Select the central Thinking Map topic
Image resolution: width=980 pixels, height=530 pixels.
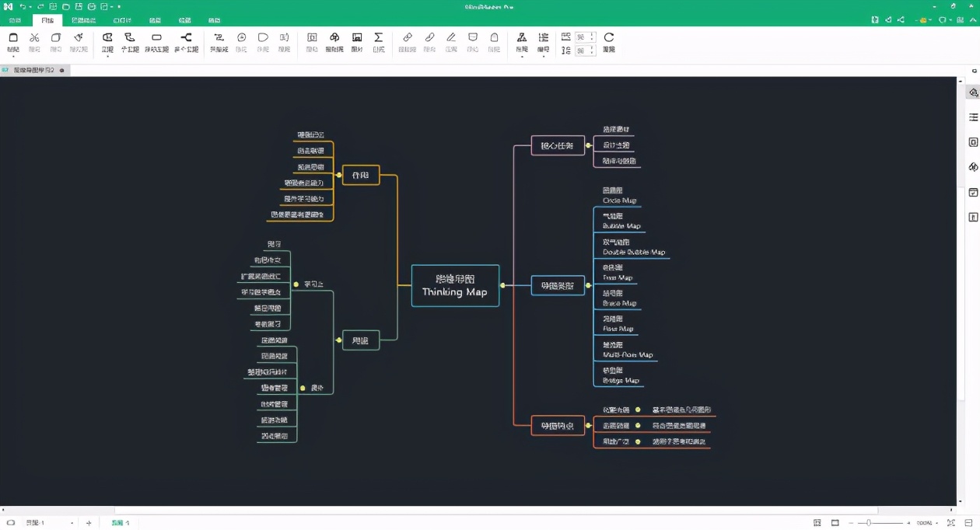pyautogui.click(x=455, y=285)
